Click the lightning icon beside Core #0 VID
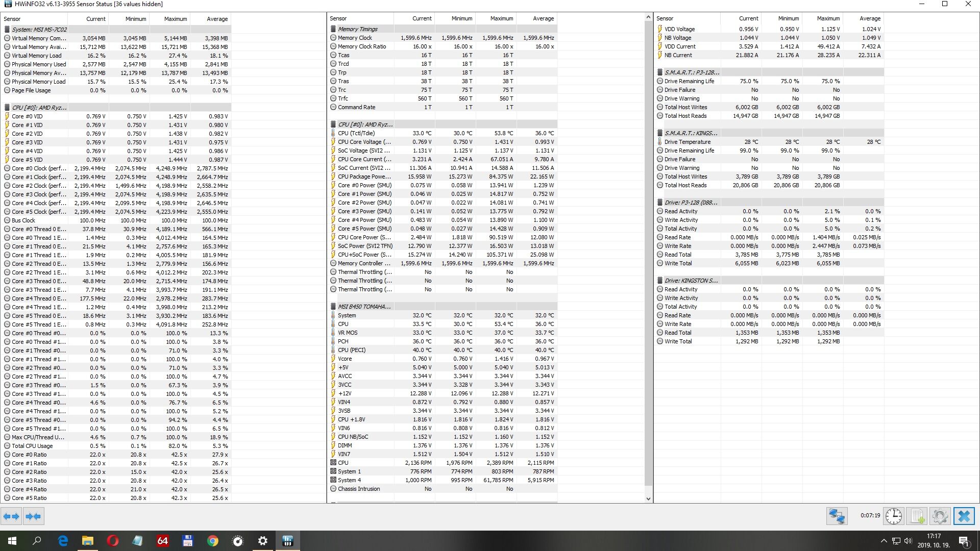Viewport: 980px width, 551px height. point(7,116)
